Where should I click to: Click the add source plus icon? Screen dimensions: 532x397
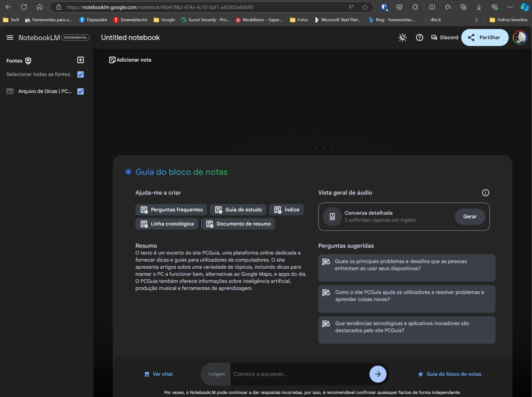(81, 60)
